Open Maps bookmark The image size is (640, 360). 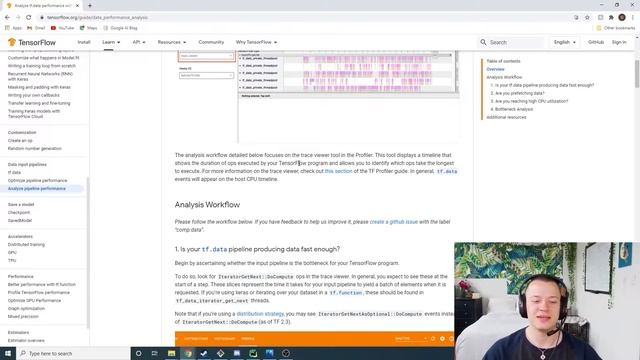[89, 28]
